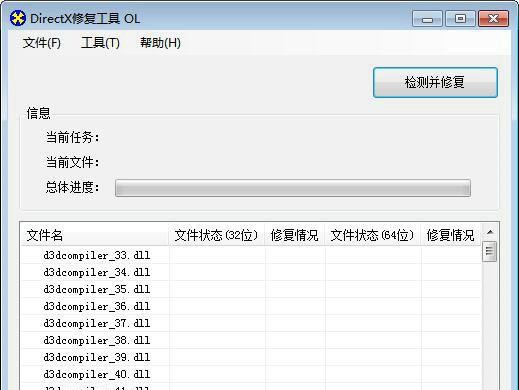Click the DirectX repair tool title bar icon

(17, 18)
